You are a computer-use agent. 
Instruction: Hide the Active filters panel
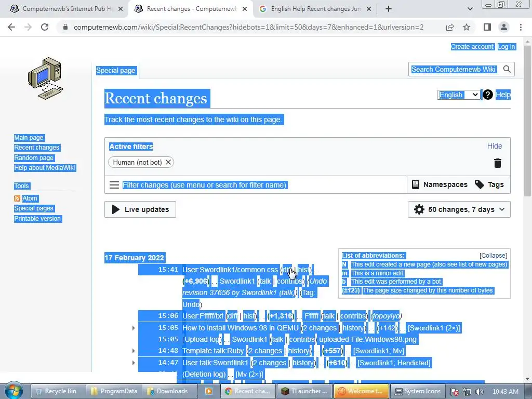495,146
